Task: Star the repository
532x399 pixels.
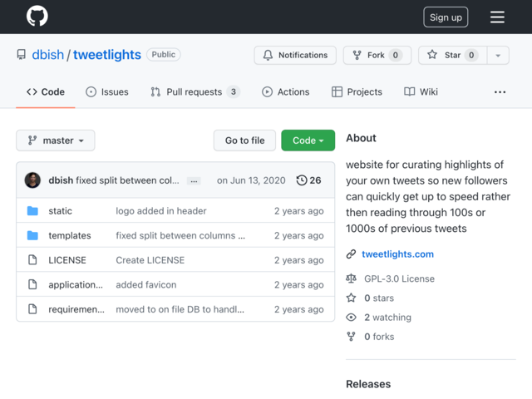Action: pyautogui.click(x=452, y=55)
